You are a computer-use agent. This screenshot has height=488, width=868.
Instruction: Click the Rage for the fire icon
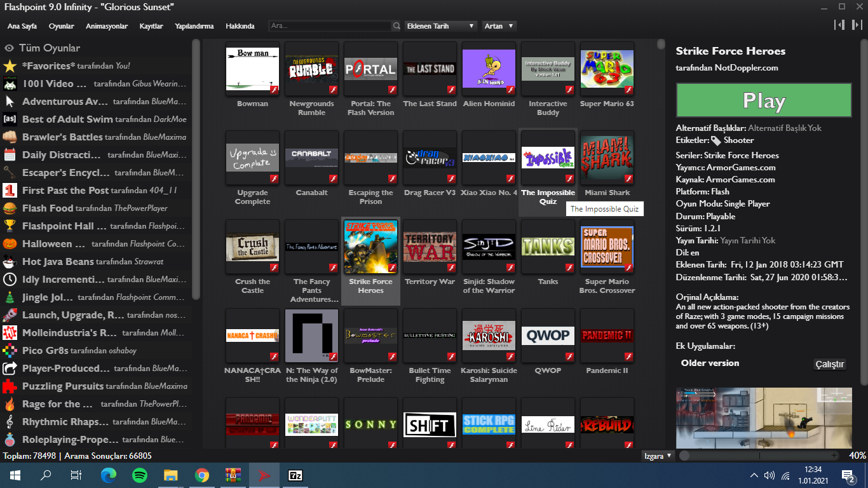click(10, 404)
